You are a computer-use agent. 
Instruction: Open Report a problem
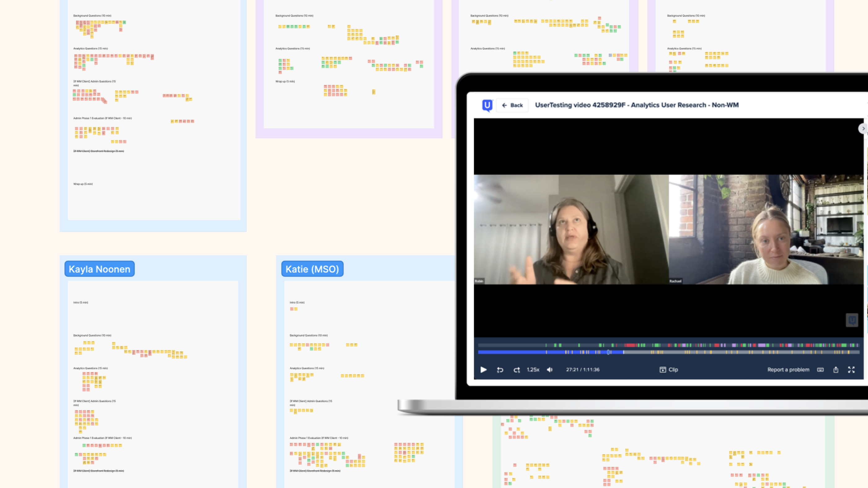click(x=788, y=369)
